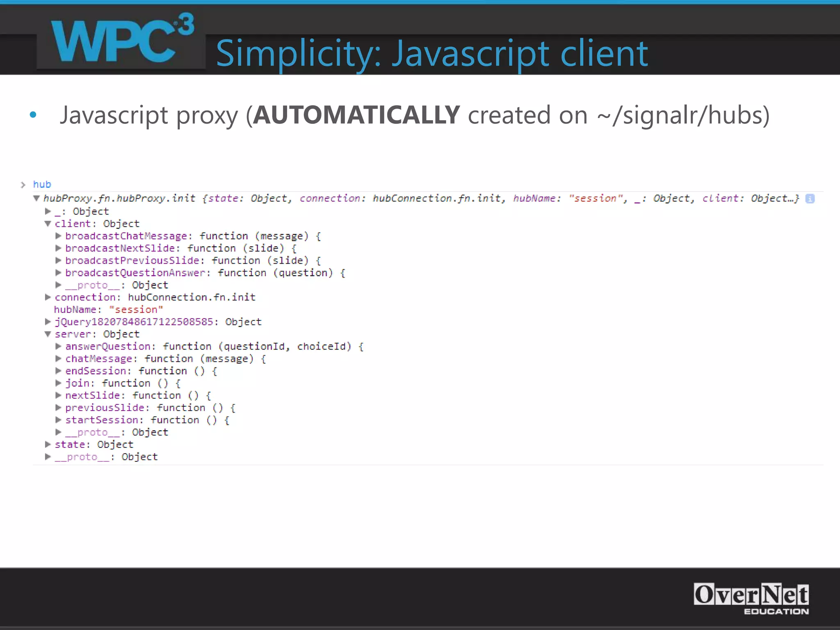Select the 'hub' console input text
This screenshot has width=840, height=630.
[x=42, y=185]
